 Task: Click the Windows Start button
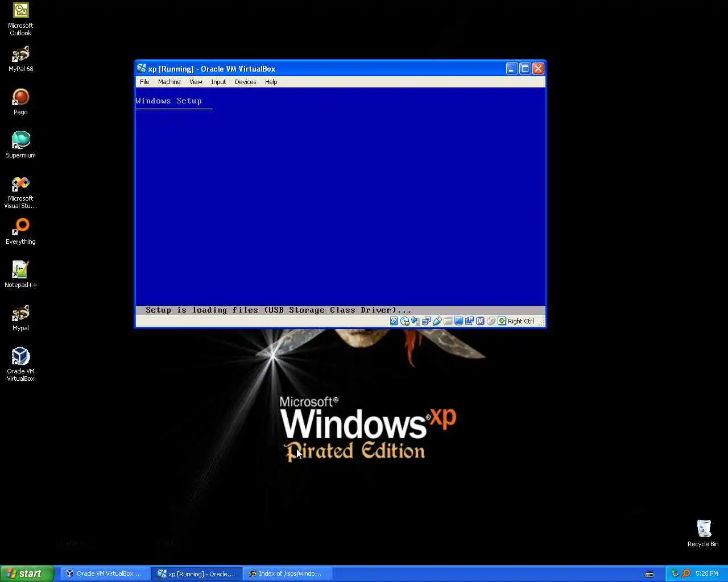[27, 573]
